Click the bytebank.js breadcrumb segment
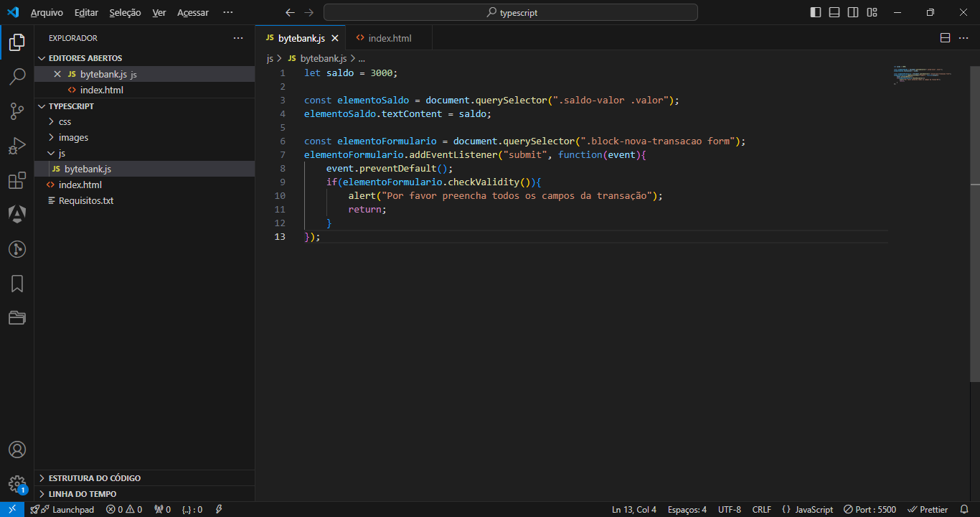This screenshot has height=517, width=980. 317,59
